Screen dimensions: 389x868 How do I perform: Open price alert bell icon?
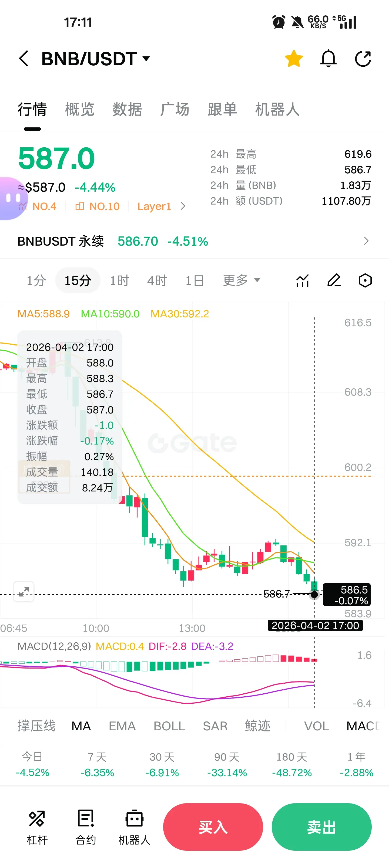pos(328,59)
